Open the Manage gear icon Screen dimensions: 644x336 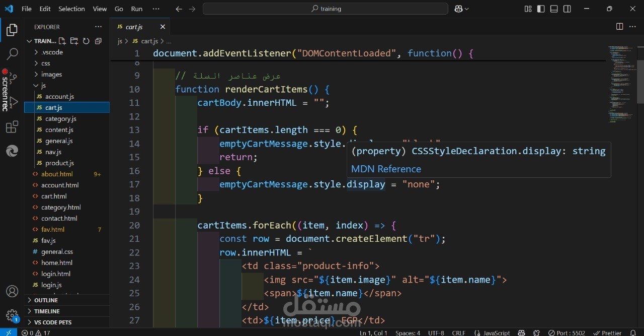[x=12, y=315]
